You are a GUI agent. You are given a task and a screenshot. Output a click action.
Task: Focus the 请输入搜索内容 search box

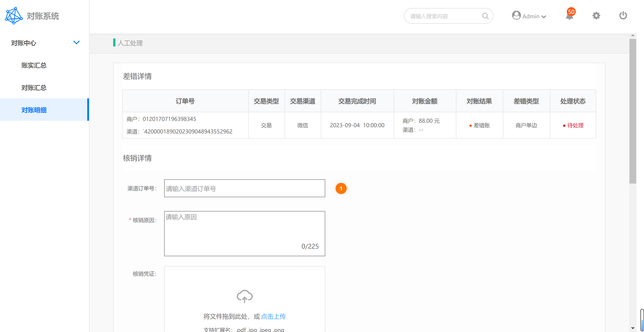448,16
